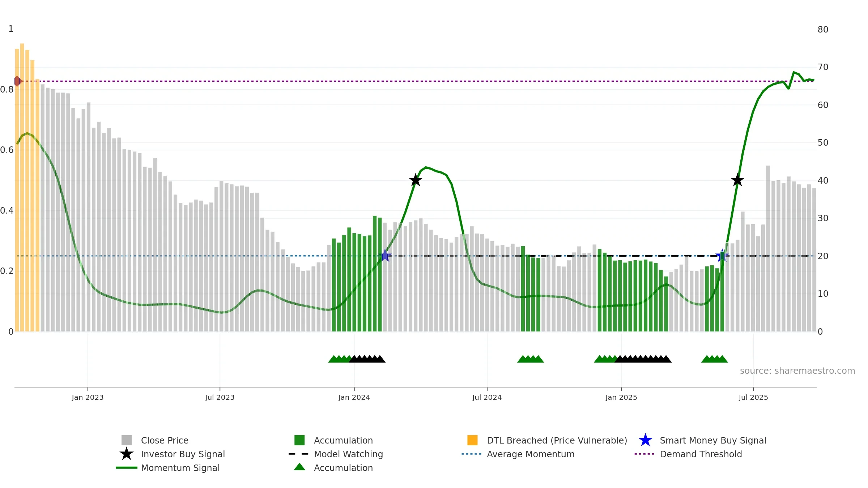Click the tallest orange bar at chart start
Screen dimensions: 868x488
[22, 188]
